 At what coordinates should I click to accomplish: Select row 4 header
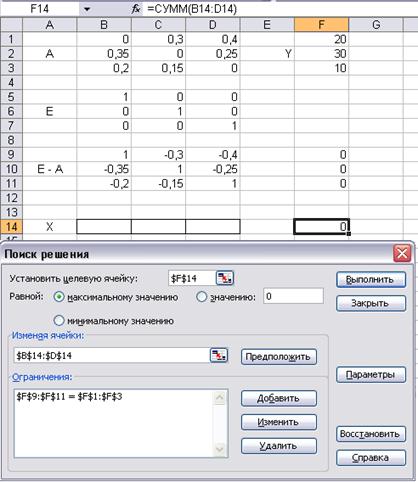[11, 82]
